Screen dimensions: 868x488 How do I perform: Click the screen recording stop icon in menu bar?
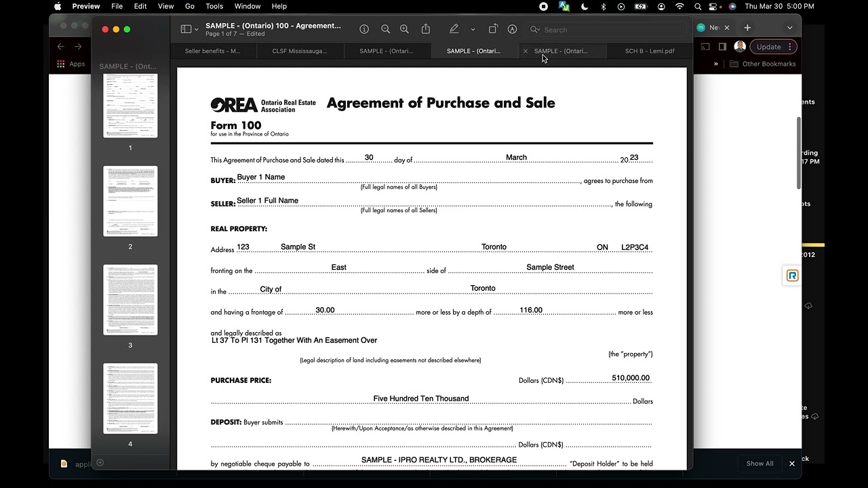(543, 6)
